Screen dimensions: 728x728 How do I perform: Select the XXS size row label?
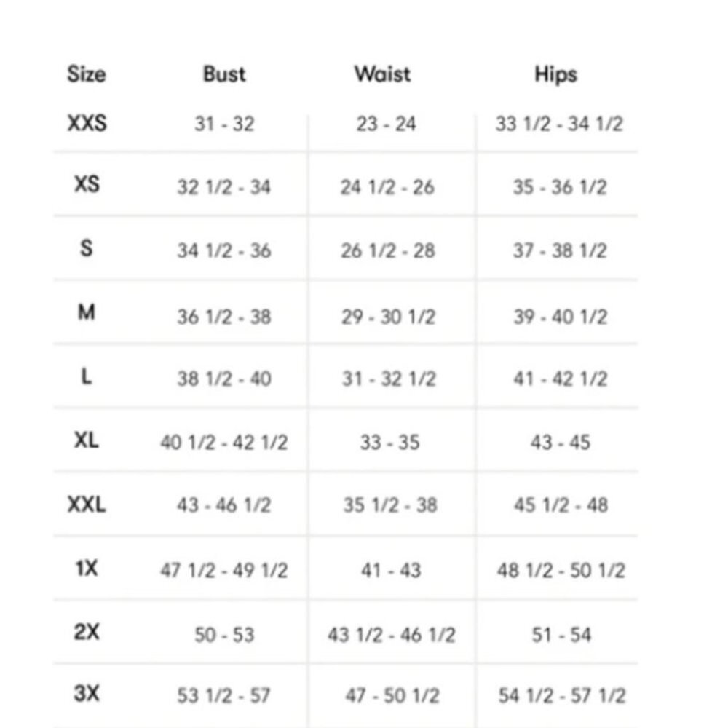click(87, 123)
